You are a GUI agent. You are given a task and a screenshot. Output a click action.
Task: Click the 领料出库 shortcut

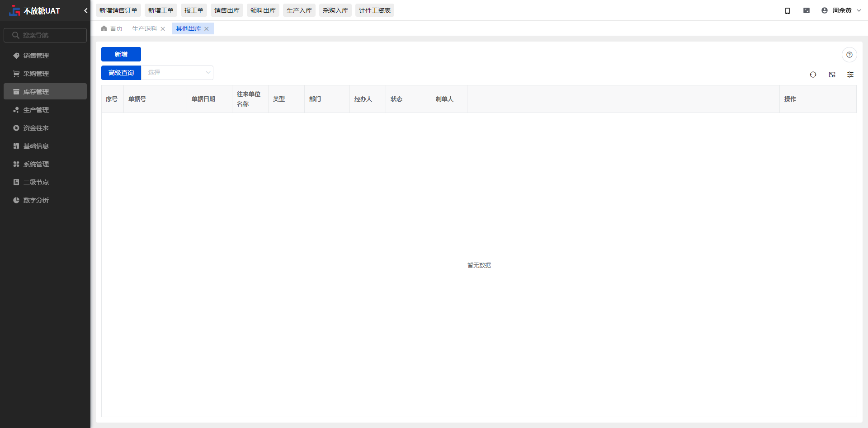263,10
